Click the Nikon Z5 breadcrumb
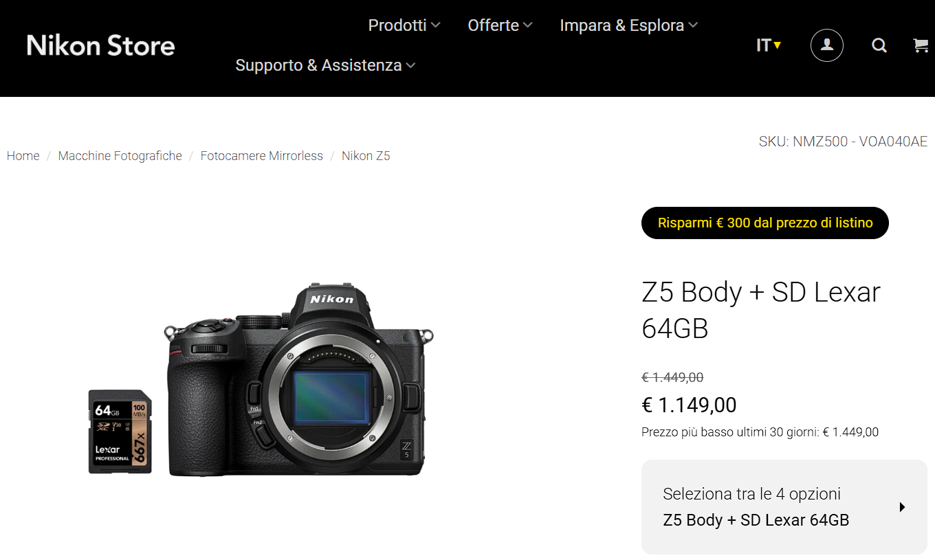Screen dimensions: 935x560 coord(366,156)
